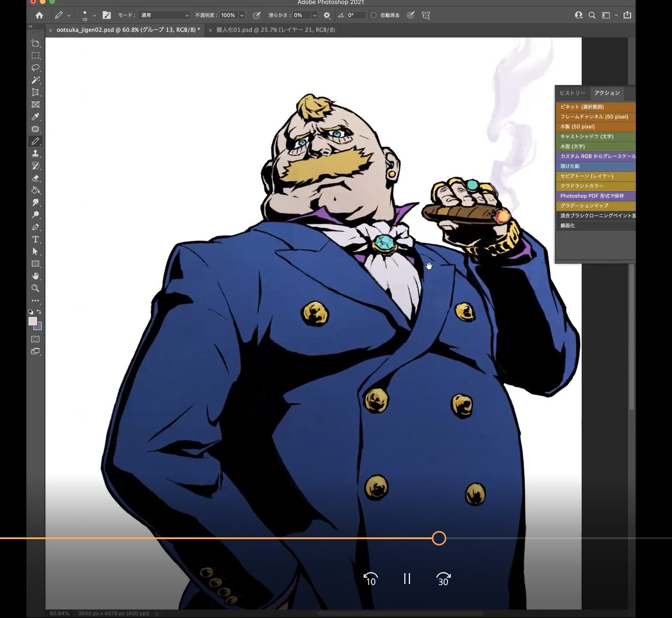Switch to ootsuka_jigen02.psd document tab

pos(128,29)
